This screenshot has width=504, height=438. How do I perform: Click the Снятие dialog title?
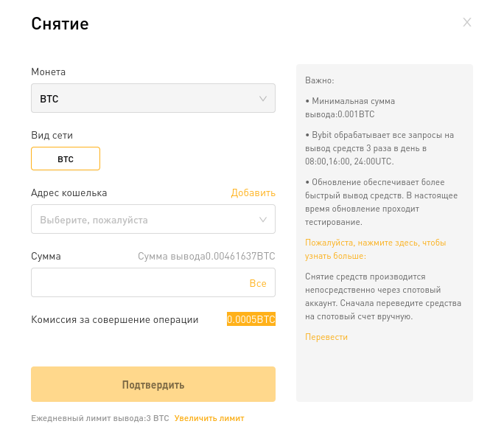tap(60, 24)
